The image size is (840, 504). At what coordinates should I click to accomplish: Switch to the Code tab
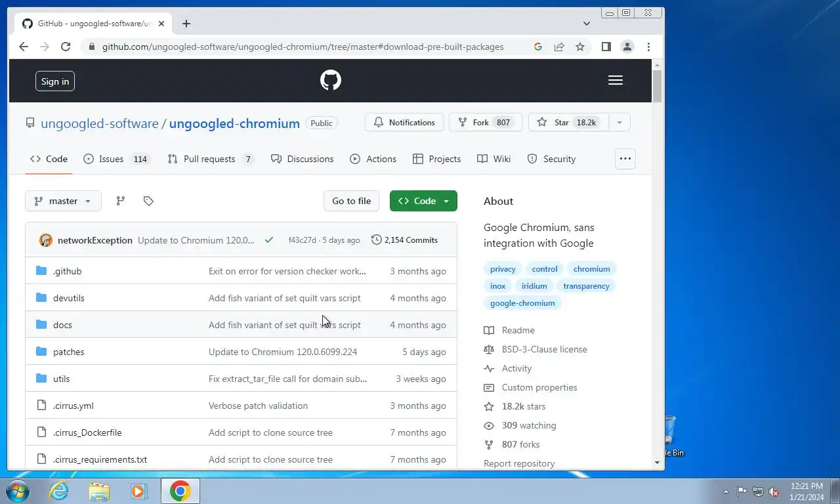coord(49,159)
